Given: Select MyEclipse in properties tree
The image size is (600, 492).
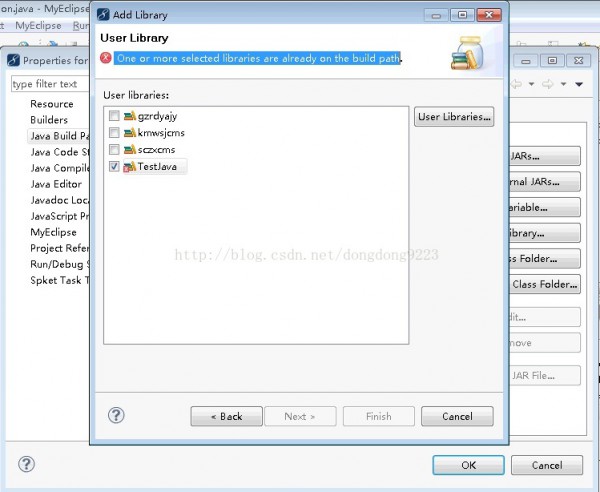Looking at the screenshot, I should [x=53, y=233].
